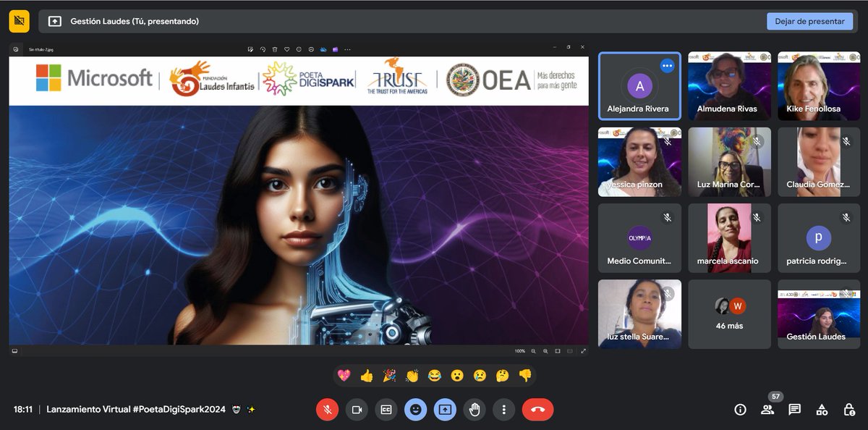The width and height of the screenshot is (868, 430).
Task: Select the edit icon in the image toolbar
Action: coord(250,49)
